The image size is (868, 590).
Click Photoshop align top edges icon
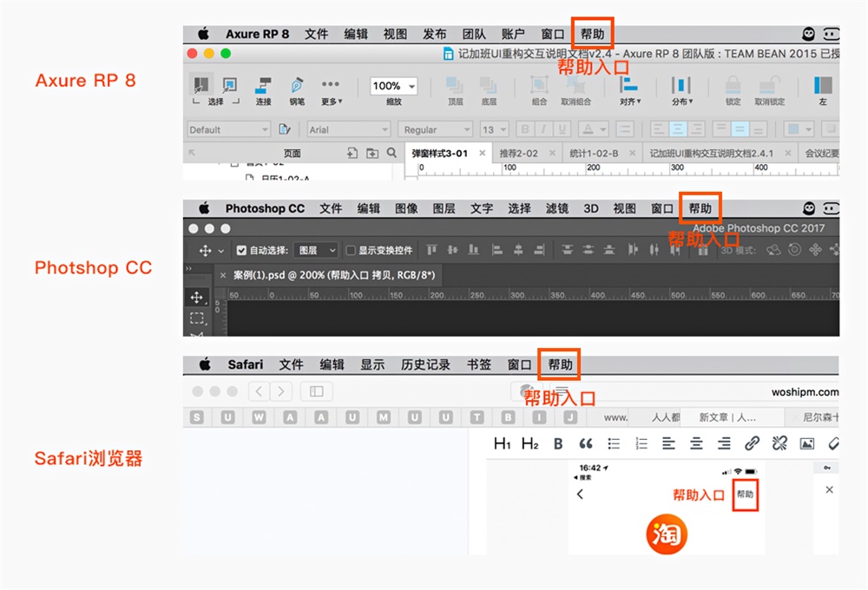[x=431, y=250]
